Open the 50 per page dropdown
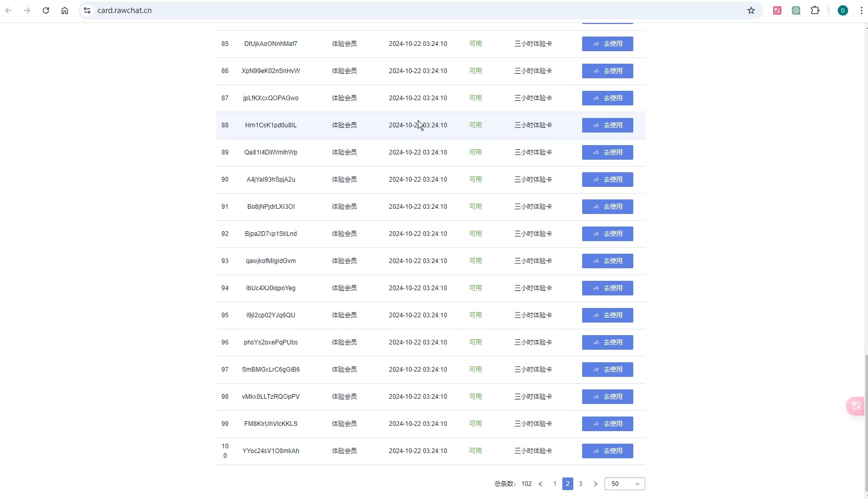This screenshot has height=499, width=868. pyautogui.click(x=625, y=484)
